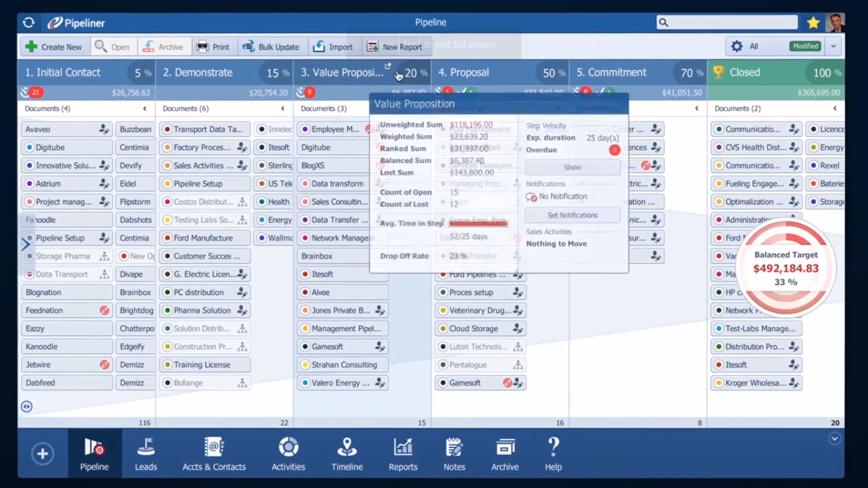Click the red 9 overdue badge
Viewport: 868px width, 488px height.
310,92
